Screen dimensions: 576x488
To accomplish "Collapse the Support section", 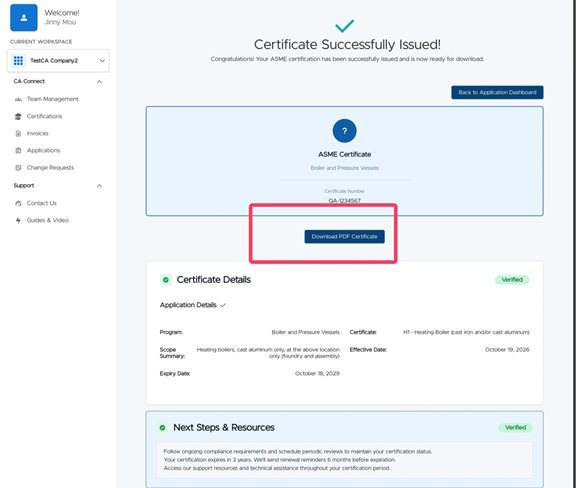I will click(x=99, y=186).
